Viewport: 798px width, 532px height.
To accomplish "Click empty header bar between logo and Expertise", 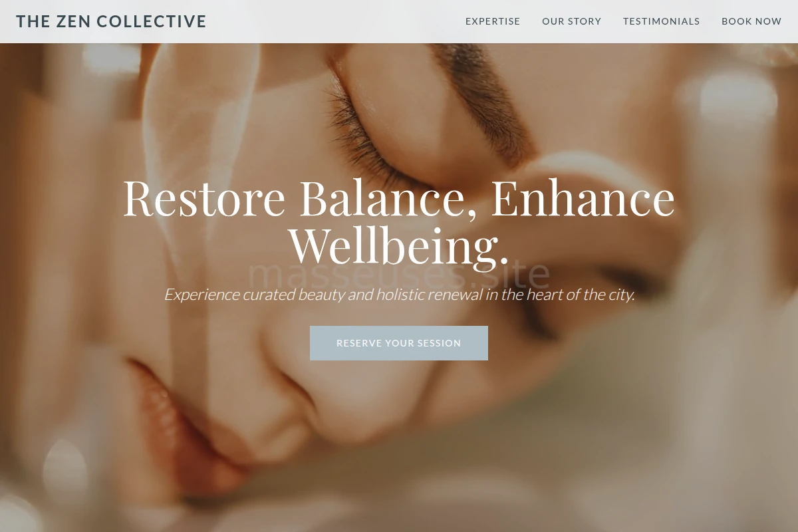I will tap(336, 21).
